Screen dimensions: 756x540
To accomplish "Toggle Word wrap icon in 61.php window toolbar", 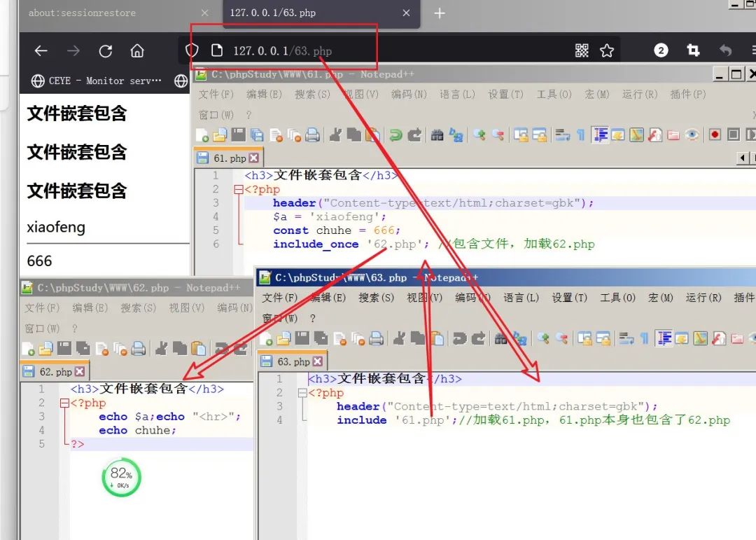I will point(562,135).
